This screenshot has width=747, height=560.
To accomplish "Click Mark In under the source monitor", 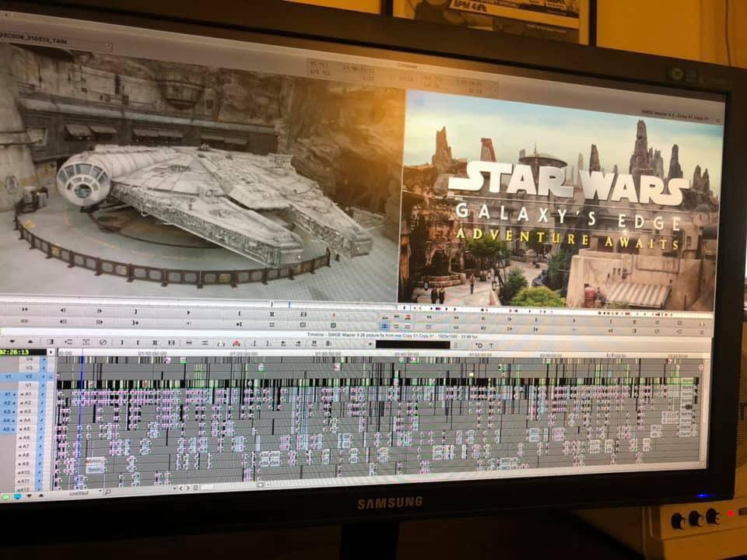I will coord(240,310).
